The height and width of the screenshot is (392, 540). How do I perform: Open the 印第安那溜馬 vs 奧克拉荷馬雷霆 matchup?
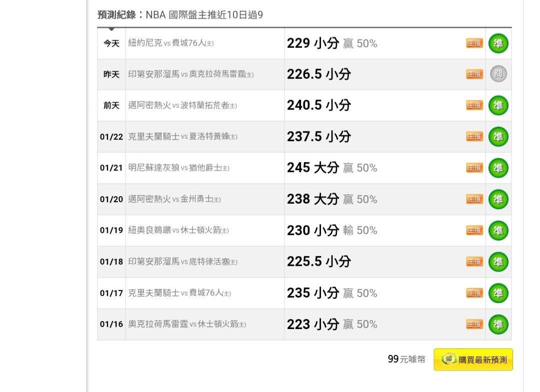(x=190, y=74)
